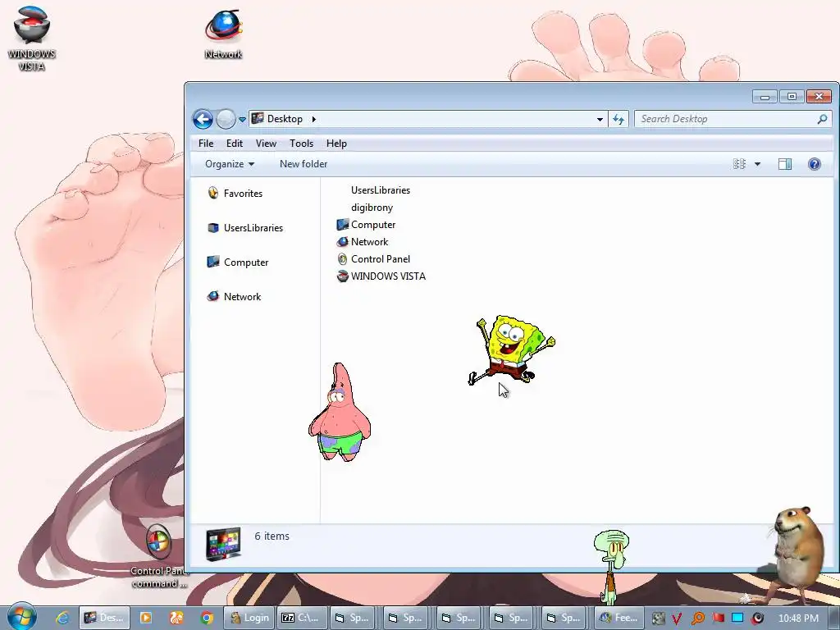Click the speaker volume tray icon
The height and width of the screenshot is (630, 840).
click(757, 619)
